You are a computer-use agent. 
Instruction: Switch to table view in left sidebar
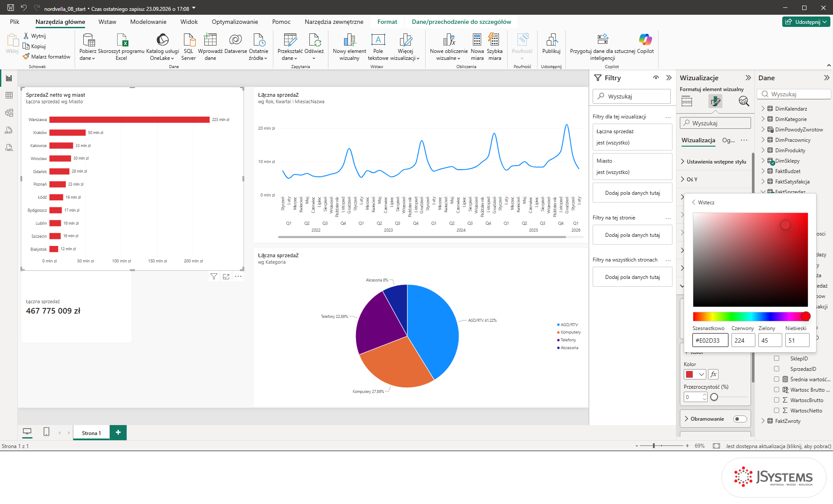coord(9,95)
